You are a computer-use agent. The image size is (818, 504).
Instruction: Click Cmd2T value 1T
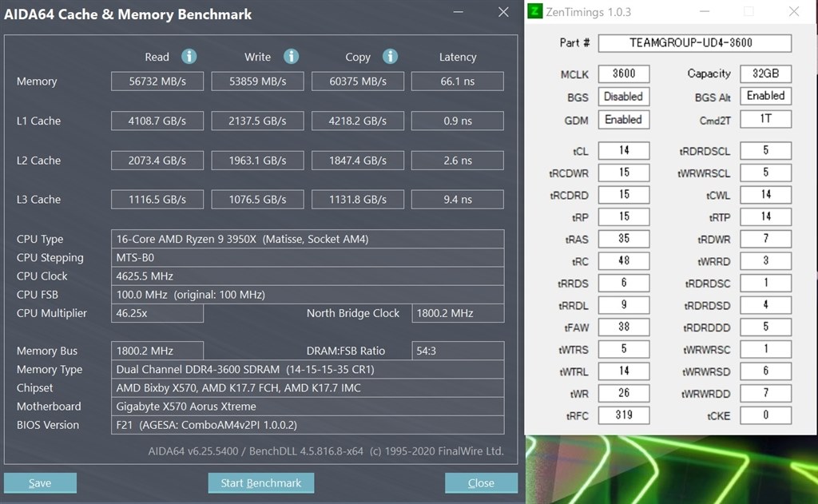click(x=765, y=119)
